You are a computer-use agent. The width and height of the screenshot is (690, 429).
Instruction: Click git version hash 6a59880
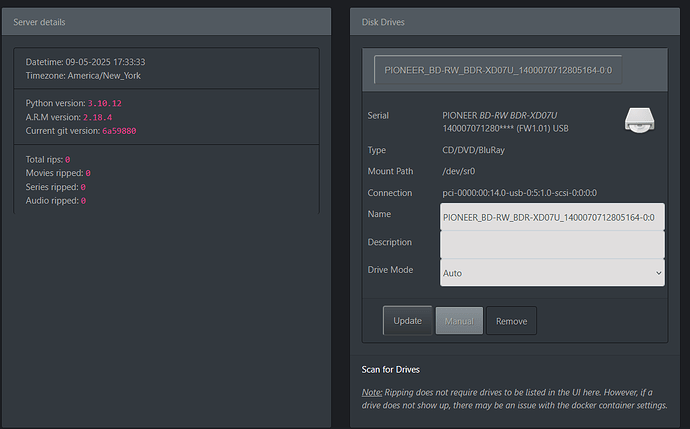(119, 131)
